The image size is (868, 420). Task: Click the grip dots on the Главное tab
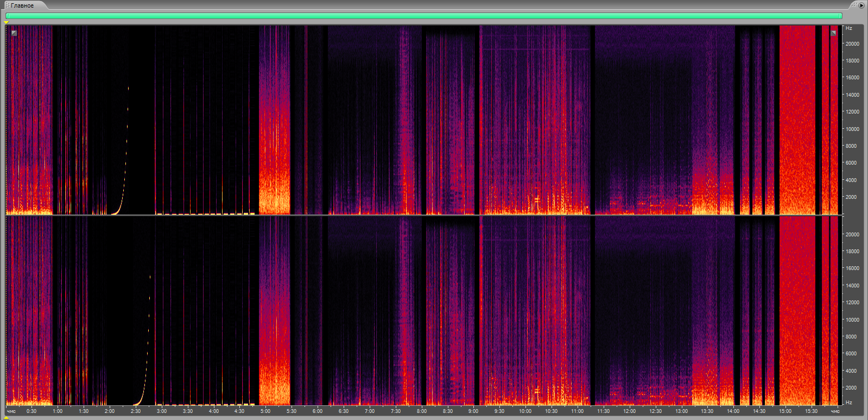[7, 5]
